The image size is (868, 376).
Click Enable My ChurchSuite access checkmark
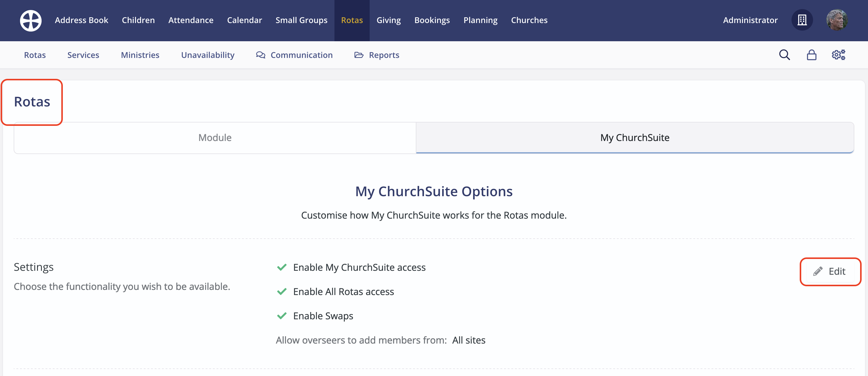(282, 267)
